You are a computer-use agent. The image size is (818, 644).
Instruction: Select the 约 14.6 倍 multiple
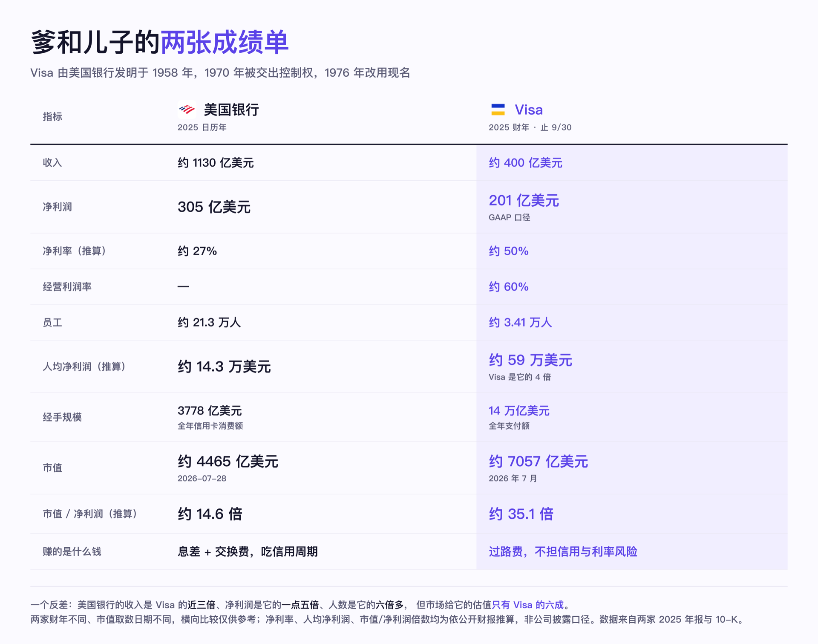pyautogui.click(x=210, y=514)
